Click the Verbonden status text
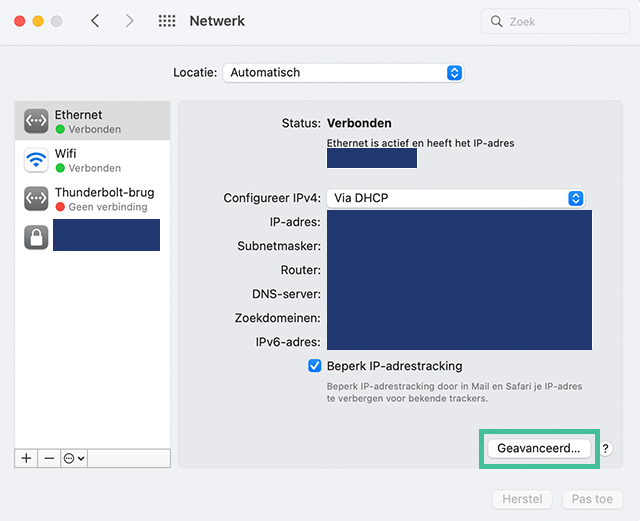 pyautogui.click(x=359, y=123)
